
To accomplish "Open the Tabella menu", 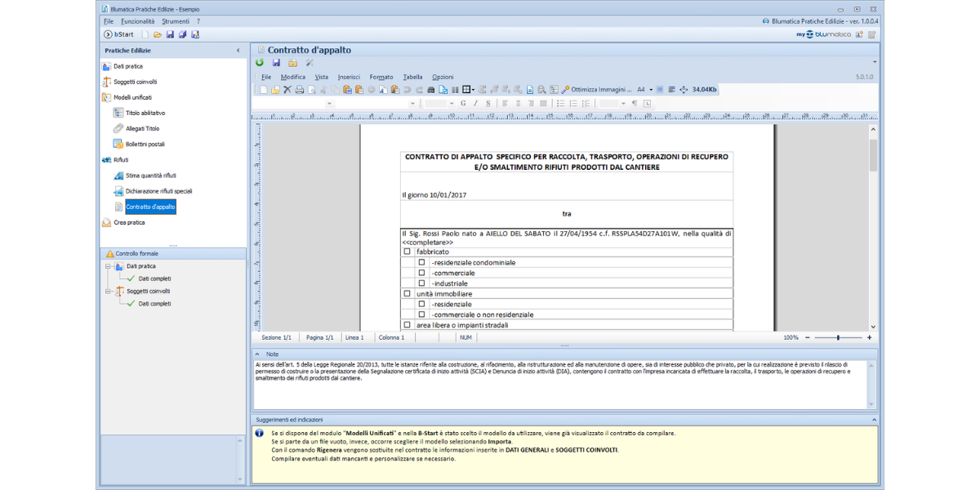I will [x=412, y=77].
